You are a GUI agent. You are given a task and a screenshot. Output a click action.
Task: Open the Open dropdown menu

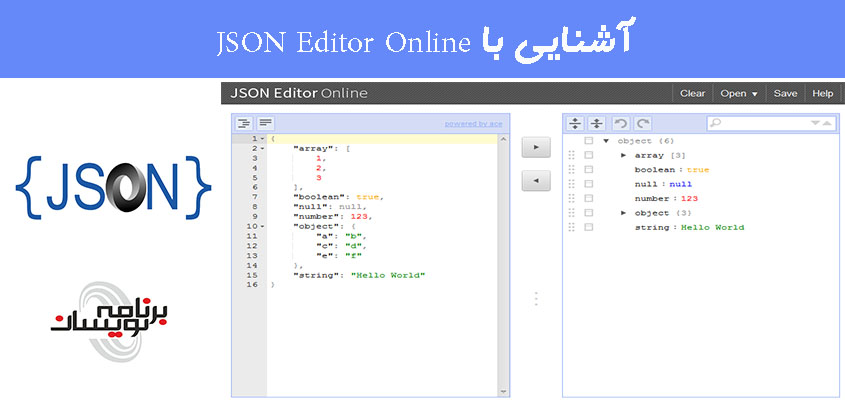pos(739,93)
